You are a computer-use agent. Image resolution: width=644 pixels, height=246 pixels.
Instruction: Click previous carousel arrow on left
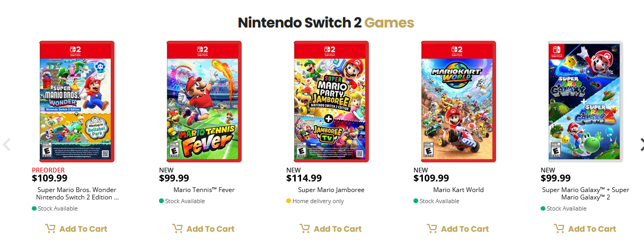(x=6, y=144)
